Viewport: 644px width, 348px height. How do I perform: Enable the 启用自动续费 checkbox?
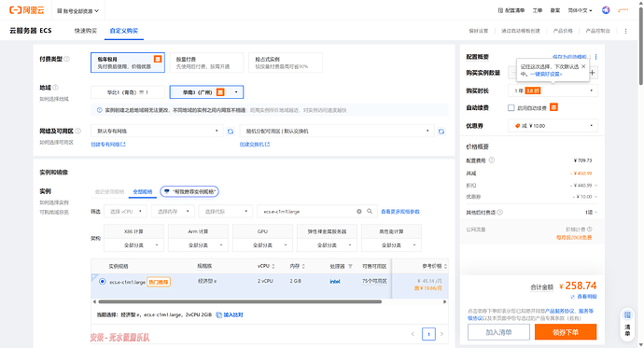click(x=511, y=108)
